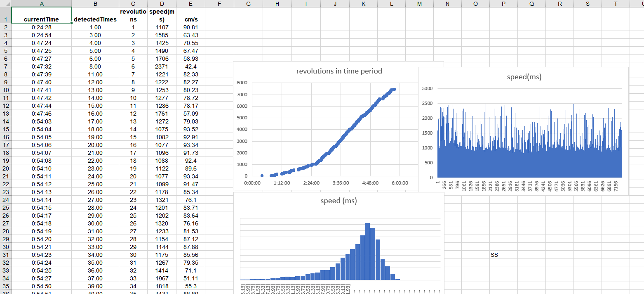This screenshot has height=294, width=644.
Task: Select cell B24 containing 27.00
Action: coord(95,200)
